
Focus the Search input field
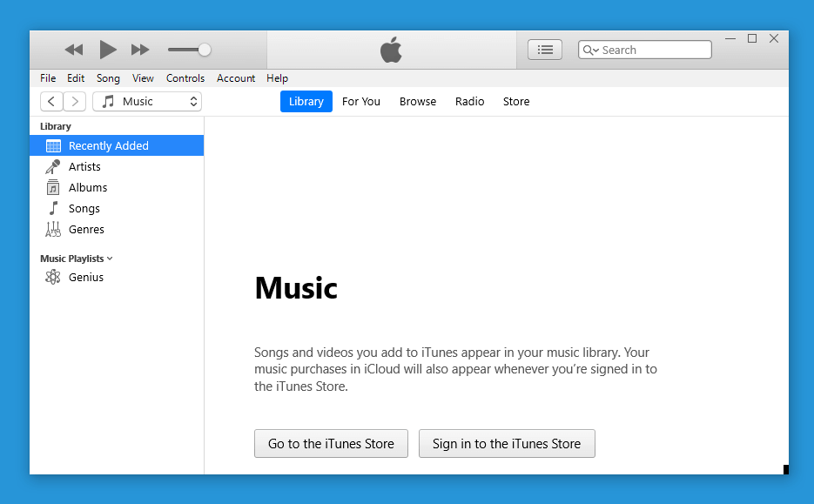coord(645,50)
